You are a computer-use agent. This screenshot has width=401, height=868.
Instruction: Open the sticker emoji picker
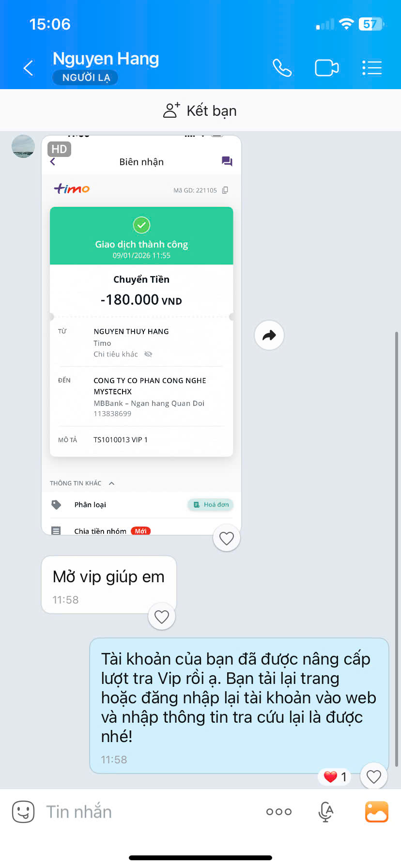pos(23,811)
